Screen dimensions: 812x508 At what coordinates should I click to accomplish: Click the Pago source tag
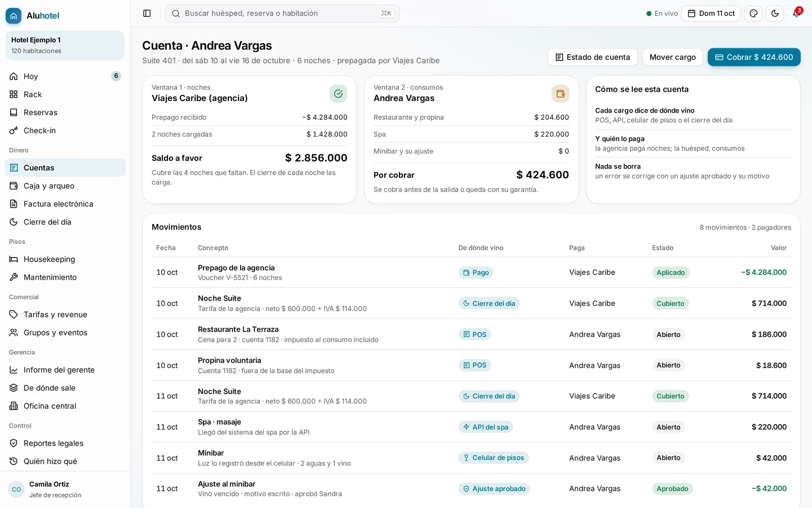pos(476,273)
